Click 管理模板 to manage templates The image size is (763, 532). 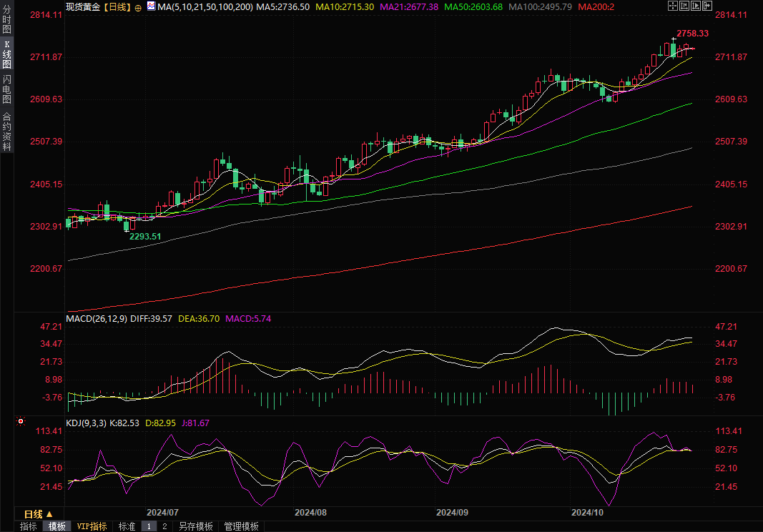(242, 526)
